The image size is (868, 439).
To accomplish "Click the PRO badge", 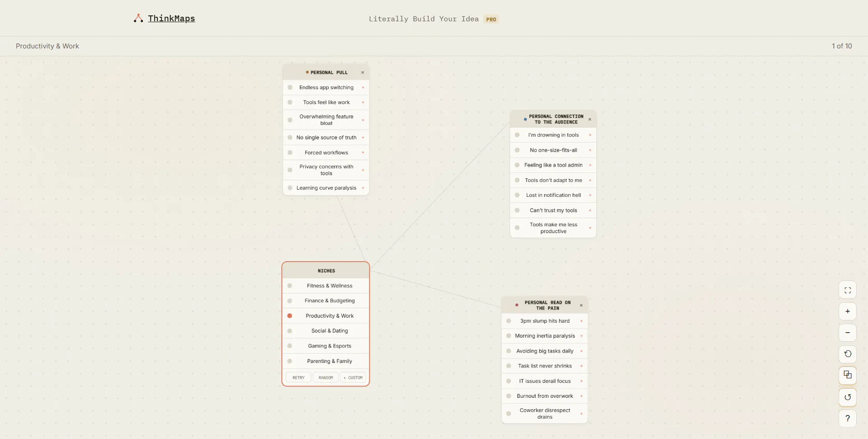I will pyautogui.click(x=491, y=19).
